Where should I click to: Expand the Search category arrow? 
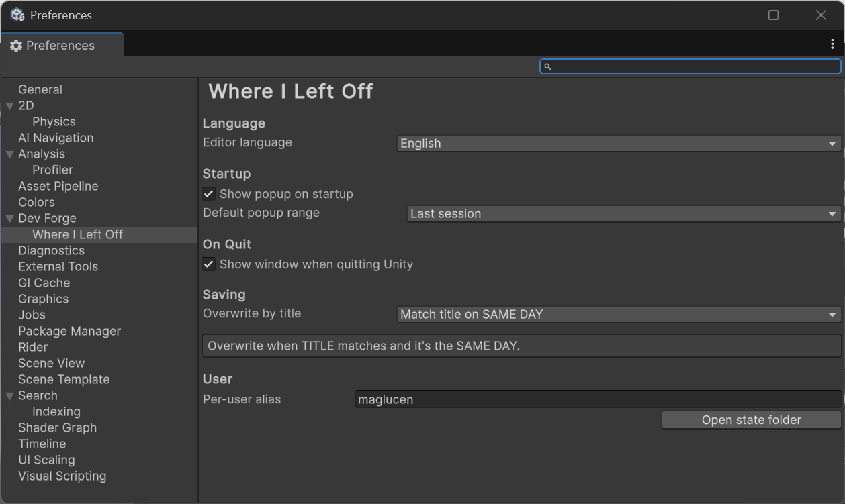point(9,395)
